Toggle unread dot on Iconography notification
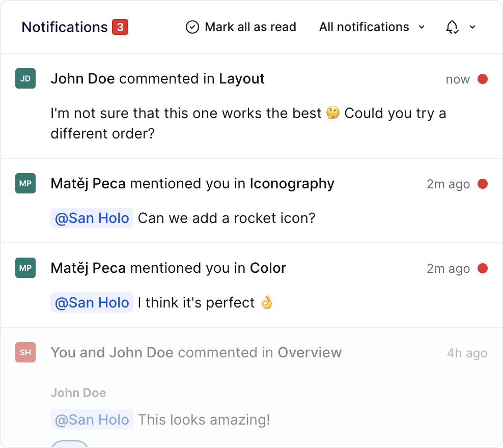Image resolution: width=503 pixels, height=448 pixels. pos(483,184)
